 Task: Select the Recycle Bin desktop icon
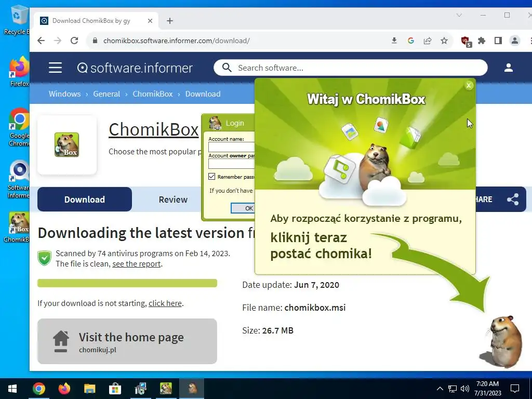coord(17,20)
